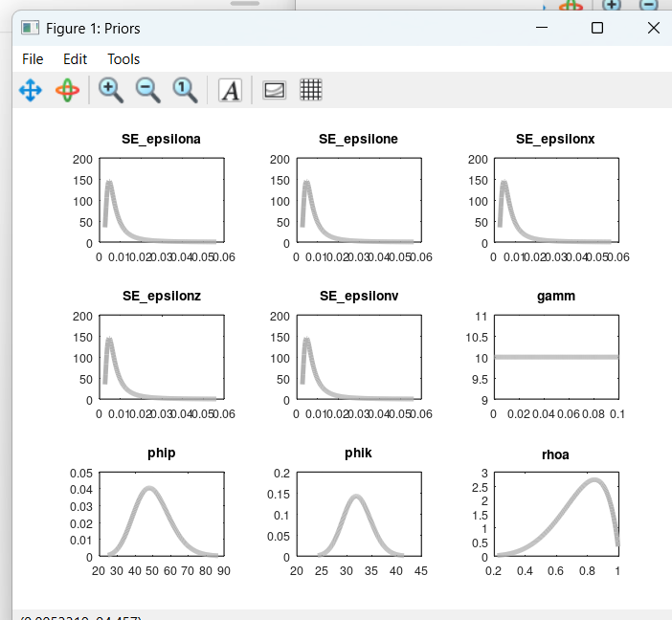672x620 pixels.
Task: Select the Zoom In magnifier tool
Action: [x=111, y=91]
